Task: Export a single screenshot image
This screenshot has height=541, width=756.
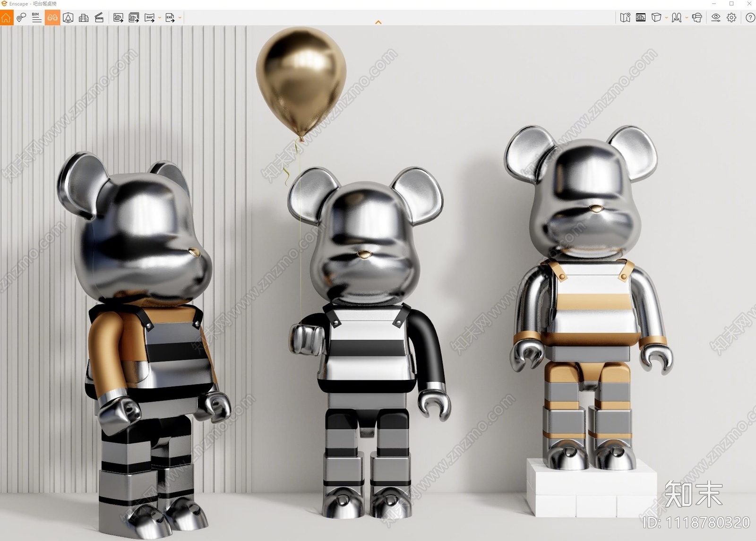Action: (118, 18)
